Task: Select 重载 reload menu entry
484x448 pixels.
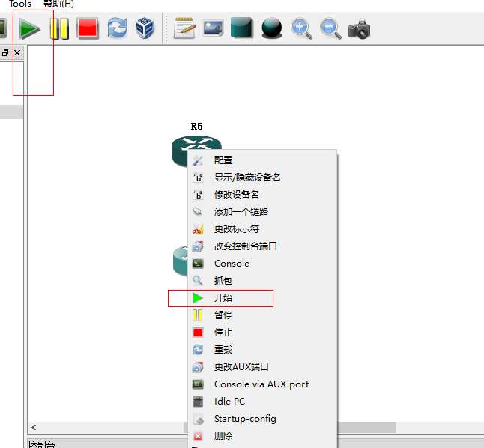Action: (x=261, y=350)
